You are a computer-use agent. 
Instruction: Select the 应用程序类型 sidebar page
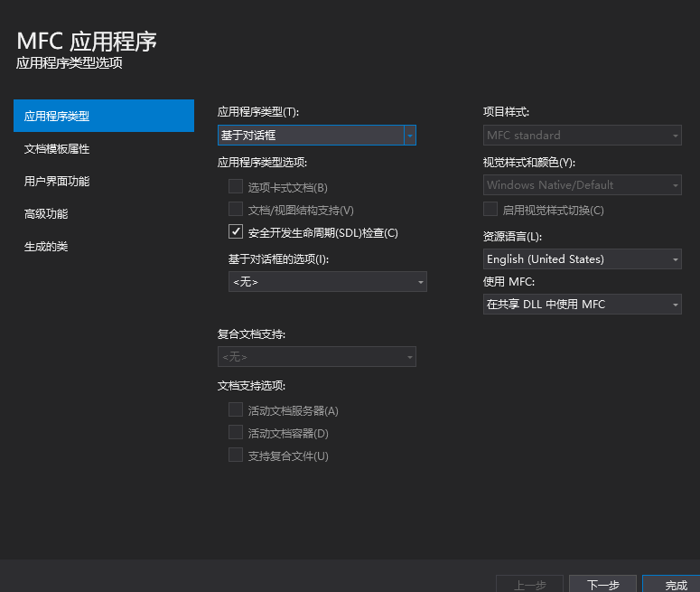104,116
